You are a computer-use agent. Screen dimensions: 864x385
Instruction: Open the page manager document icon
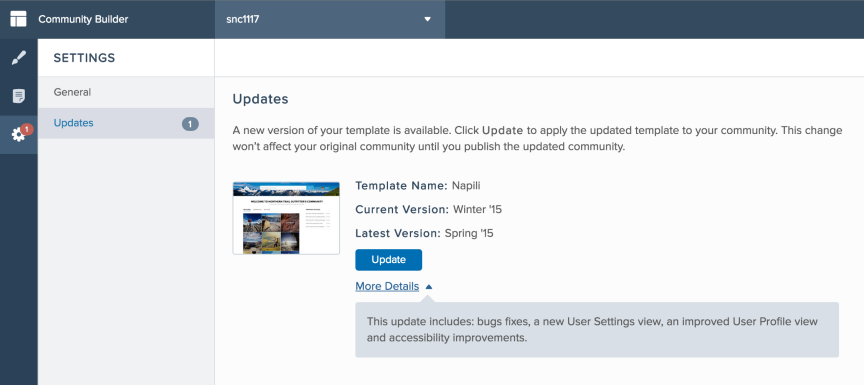pos(19,96)
